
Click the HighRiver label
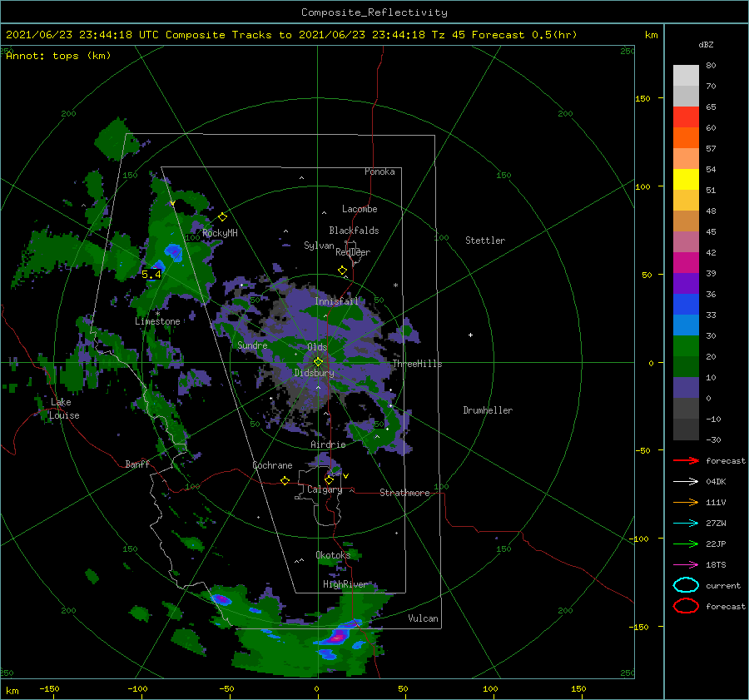345,584
